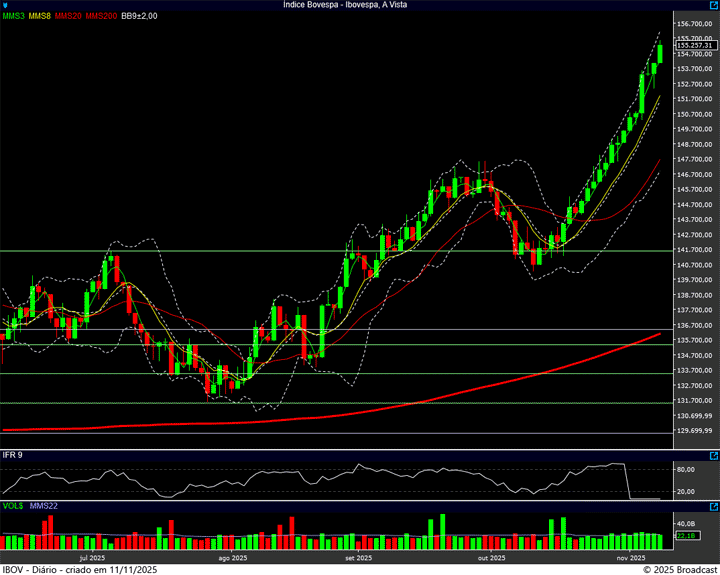Click the 141.700,00 price axis level
The width and height of the screenshot is (720, 575).
(694, 250)
